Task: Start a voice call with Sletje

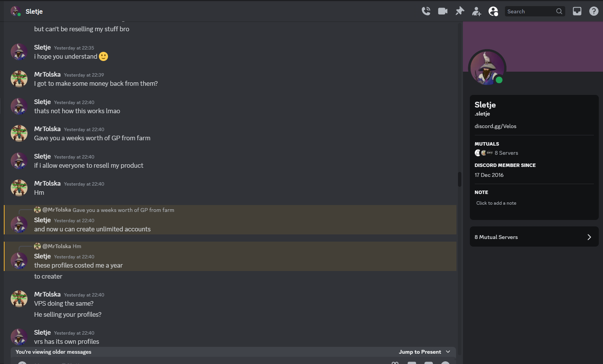Action: pyautogui.click(x=426, y=11)
